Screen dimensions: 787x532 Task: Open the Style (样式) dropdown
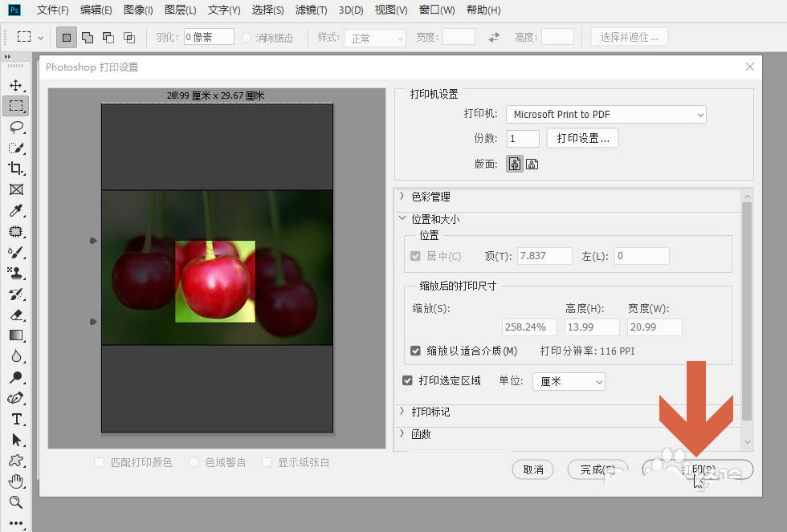(375, 38)
